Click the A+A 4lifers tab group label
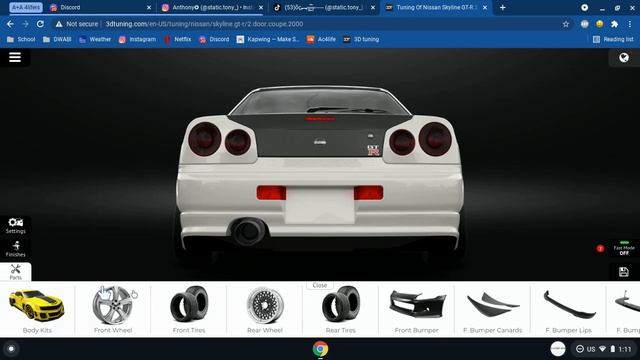 tap(26, 7)
